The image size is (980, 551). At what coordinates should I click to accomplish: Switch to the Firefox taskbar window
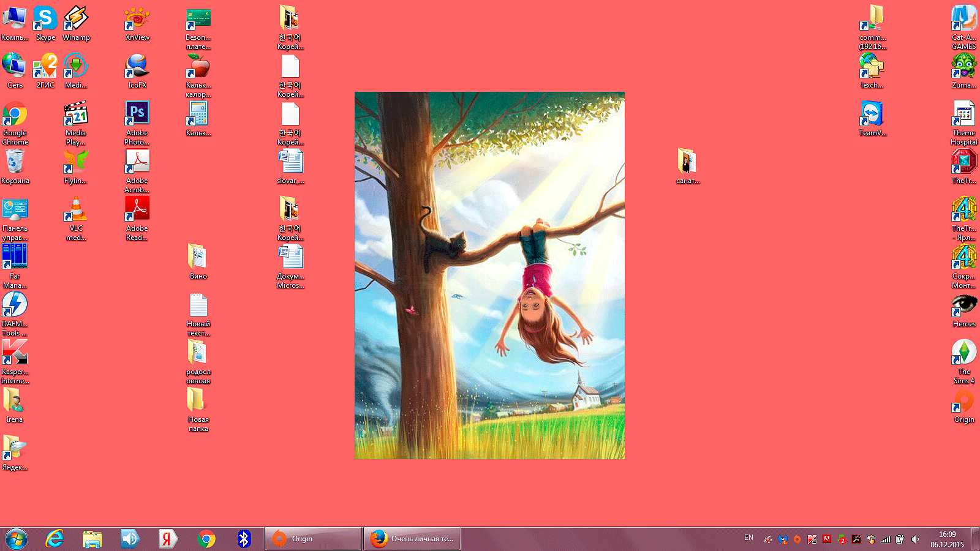pyautogui.click(x=412, y=539)
